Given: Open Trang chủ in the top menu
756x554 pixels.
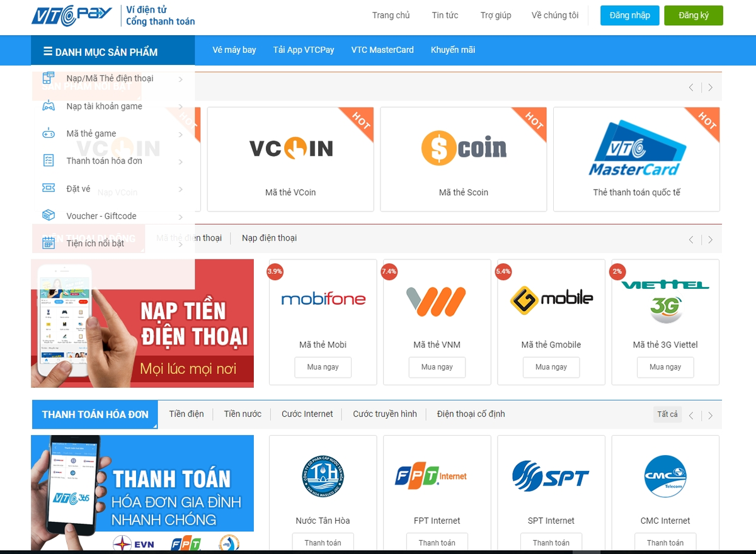Looking at the screenshot, I should (x=391, y=15).
